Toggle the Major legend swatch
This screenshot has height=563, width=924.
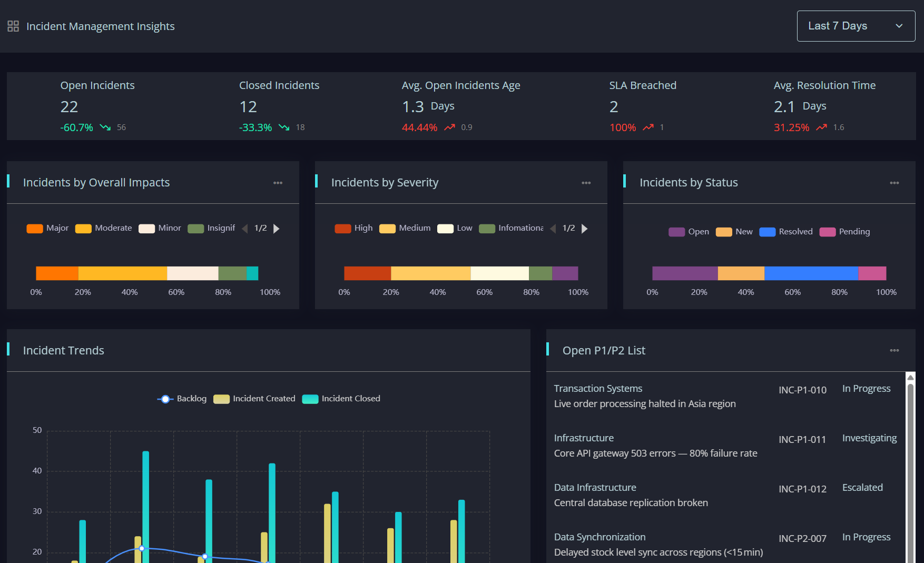click(x=35, y=229)
